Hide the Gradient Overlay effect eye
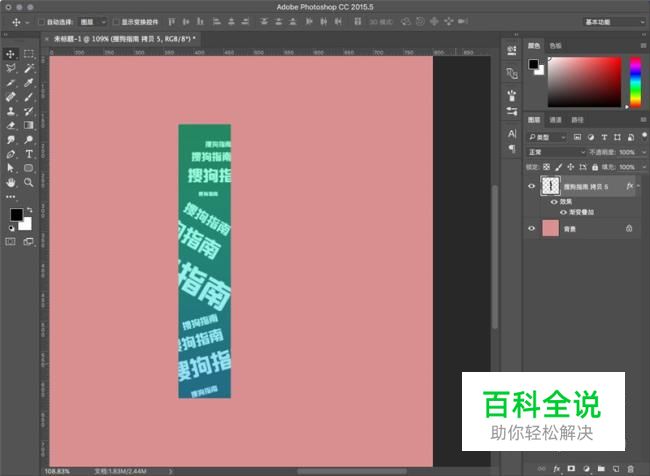Viewport: 650px width, 476px height. [x=563, y=212]
